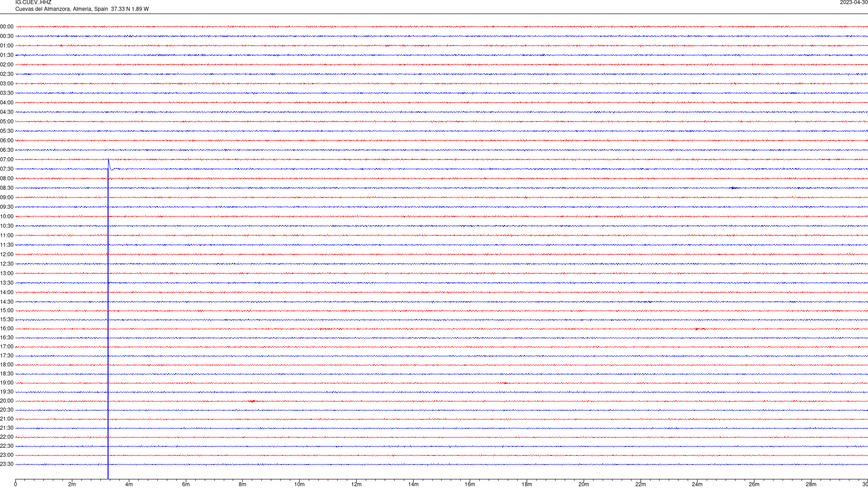Select the 18:30 trace time label
868x488 pixels.
tap(7, 374)
